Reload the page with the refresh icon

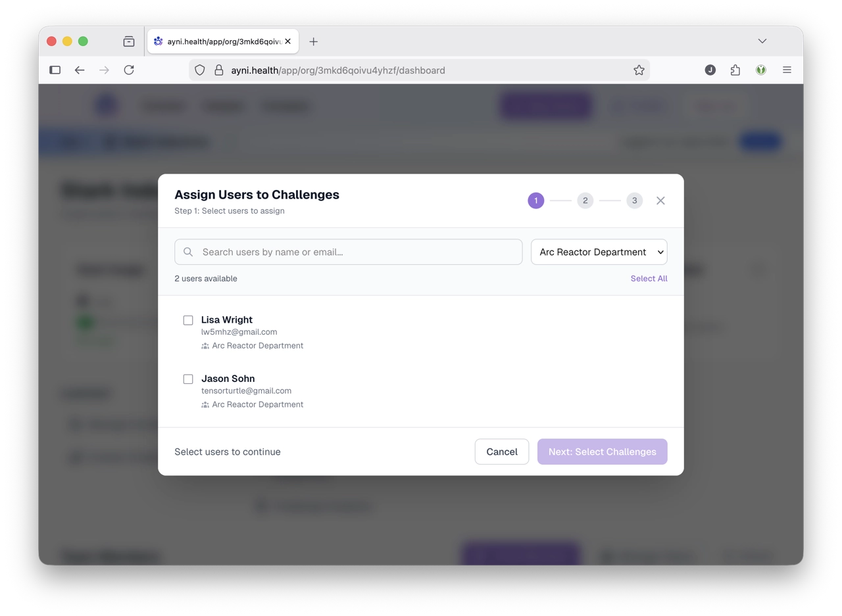click(129, 70)
